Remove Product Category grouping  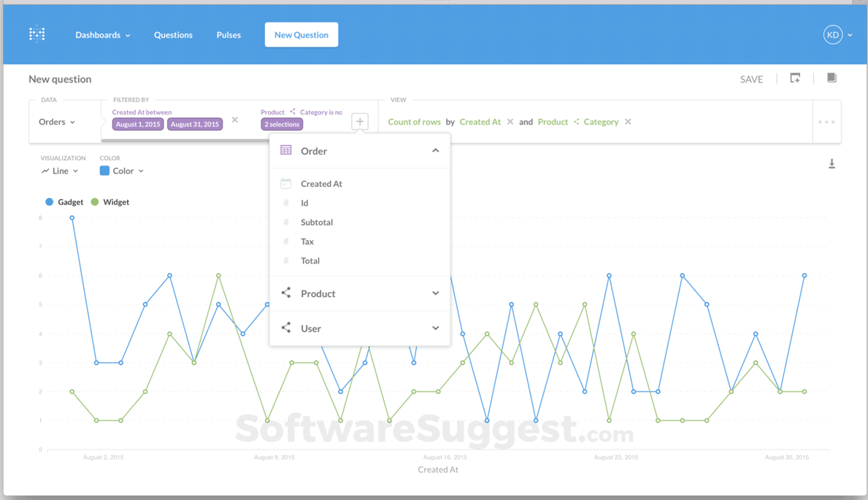(x=628, y=122)
